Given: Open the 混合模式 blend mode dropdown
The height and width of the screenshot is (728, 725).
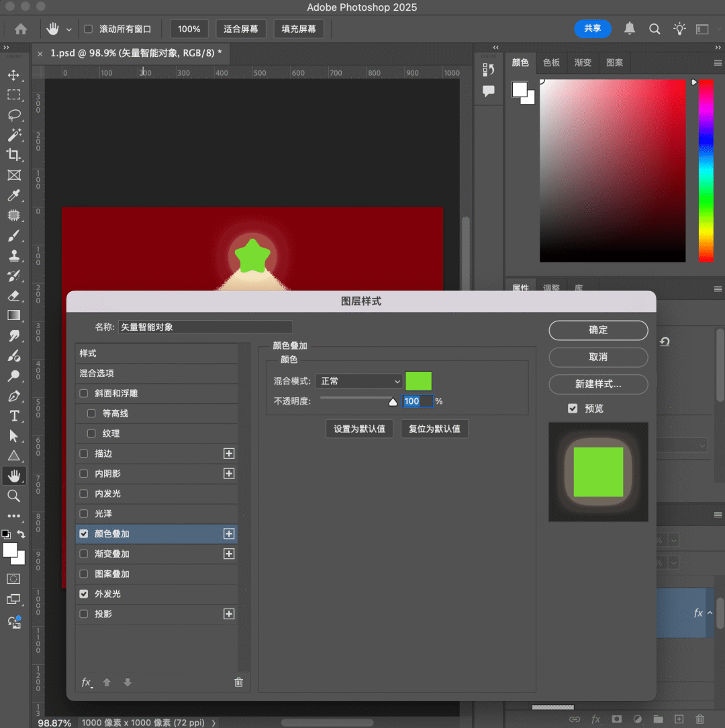Looking at the screenshot, I should (x=358, y=381).
